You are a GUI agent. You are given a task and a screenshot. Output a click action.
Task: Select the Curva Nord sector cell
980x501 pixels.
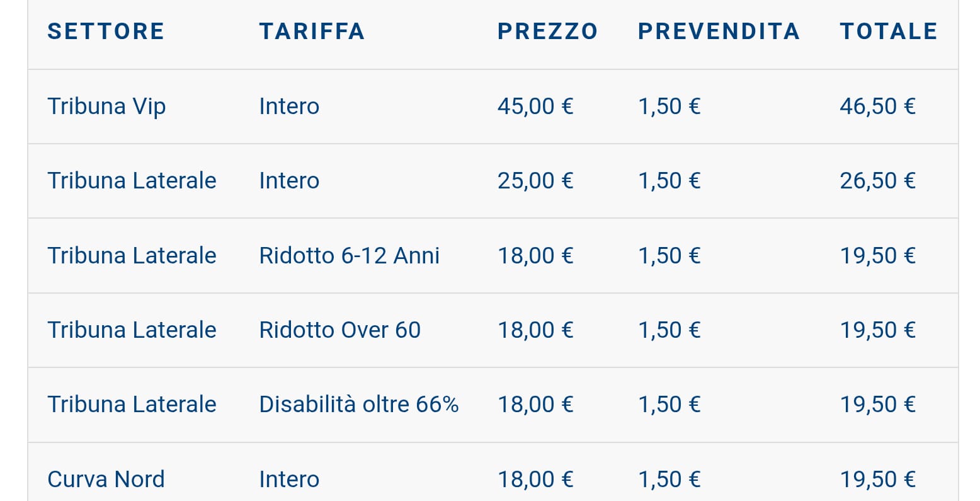point(106,480)
